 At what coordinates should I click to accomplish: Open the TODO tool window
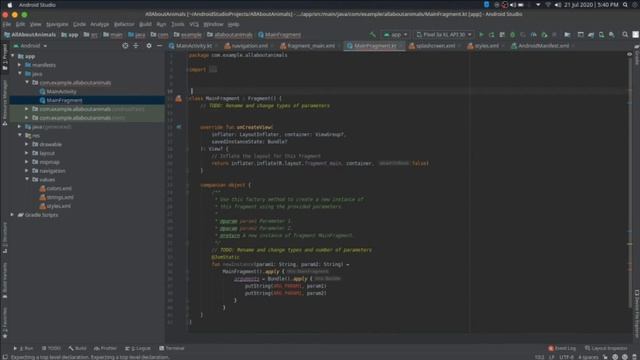(51, 348)
